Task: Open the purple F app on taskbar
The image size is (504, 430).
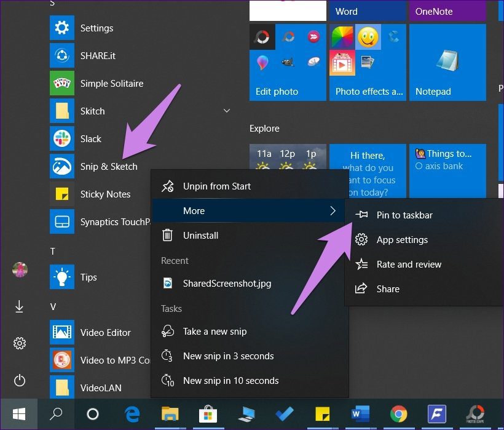Action: tap(436, 414)
